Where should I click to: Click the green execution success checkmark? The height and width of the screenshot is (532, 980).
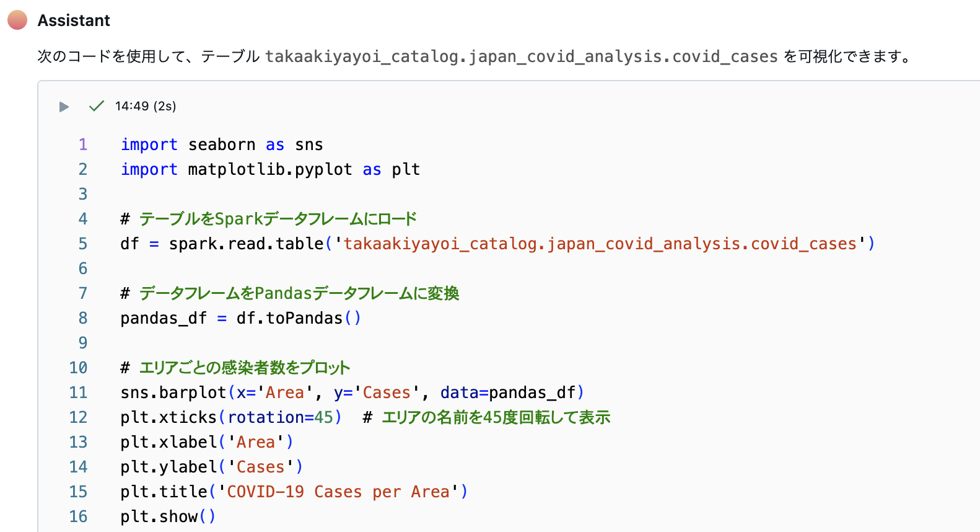pyautogui.click(x=96, y=106)
